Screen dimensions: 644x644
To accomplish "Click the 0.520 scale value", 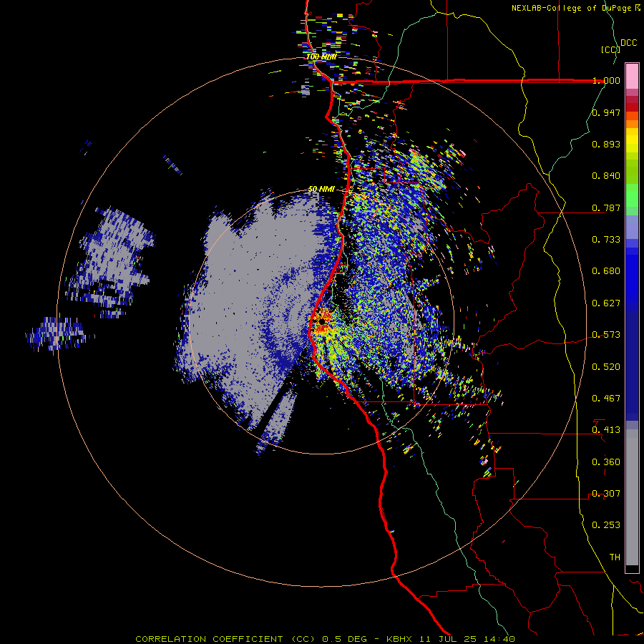I will point(606,367).
